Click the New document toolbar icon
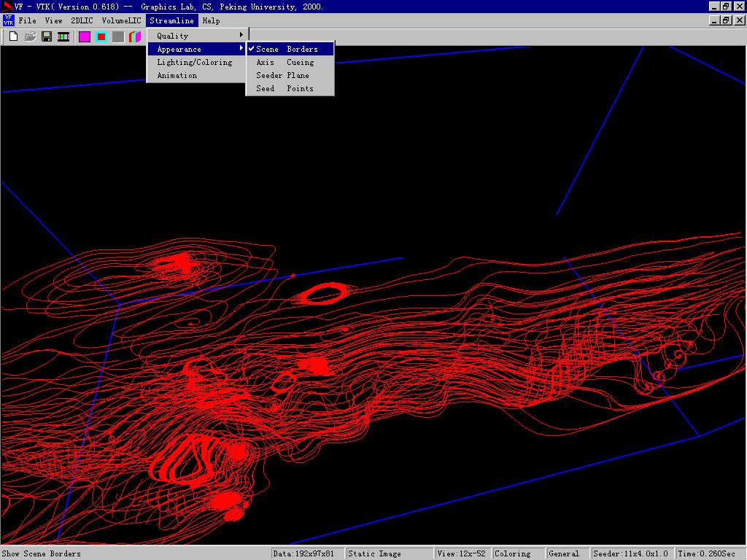This screenshot has width=747, height=560. [x=13, y=36]
